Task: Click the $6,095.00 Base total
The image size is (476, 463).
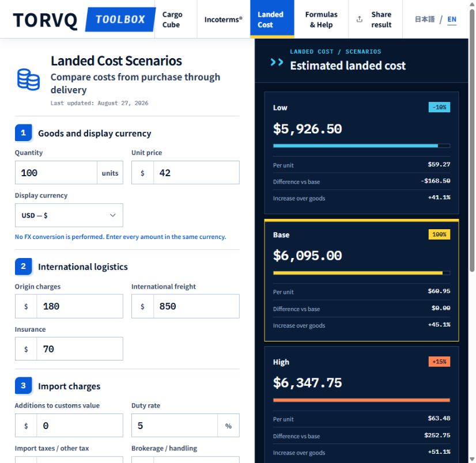Action: 308,256
